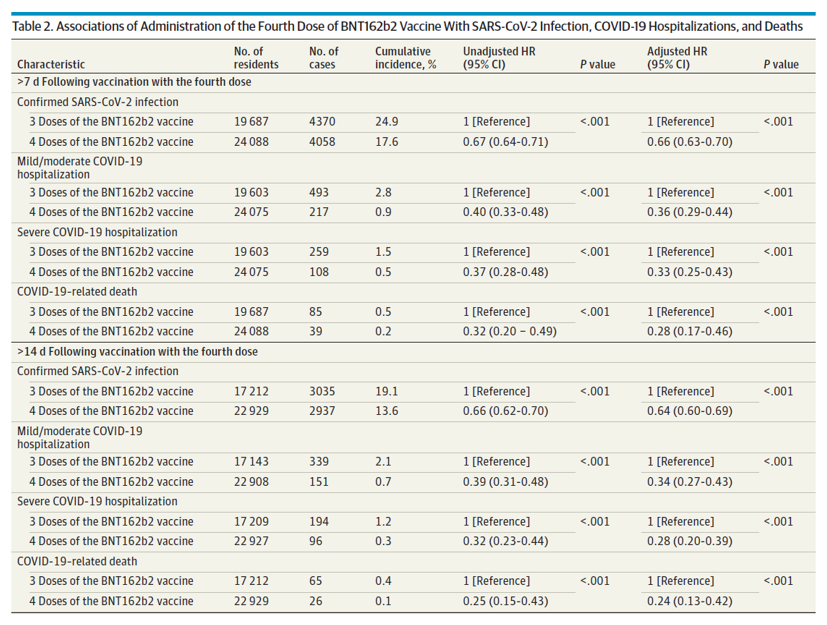Select the cumulative incidence value "0.3"

point(383,542)
